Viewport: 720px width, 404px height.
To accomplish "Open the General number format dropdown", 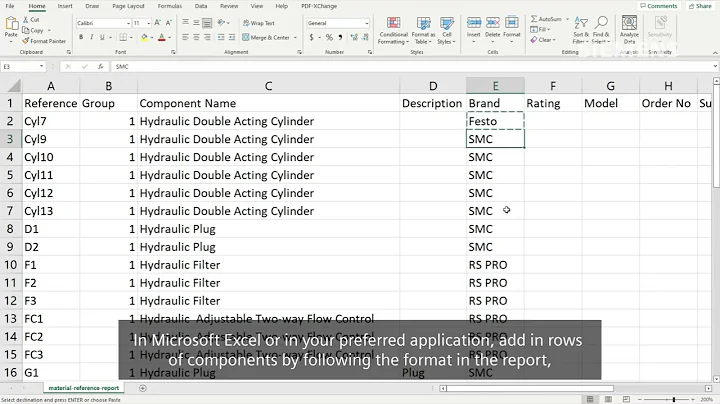I will pyautogui.click(x=366, y=23).
